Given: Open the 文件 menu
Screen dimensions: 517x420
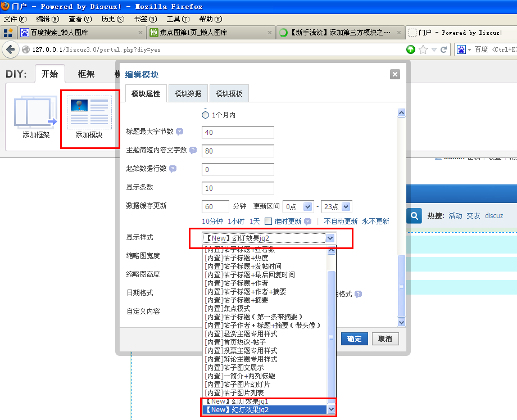Looking at the screenshot, I should 15,19.
